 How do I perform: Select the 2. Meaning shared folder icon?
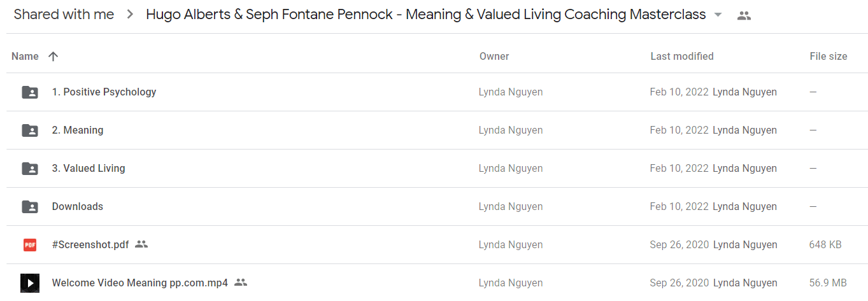pyautogui.click(x=30, y=130)
